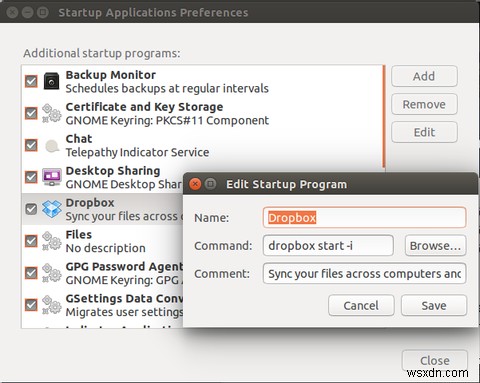Click the Remove button
The image size is (480, 383).
tap(424, 104)
